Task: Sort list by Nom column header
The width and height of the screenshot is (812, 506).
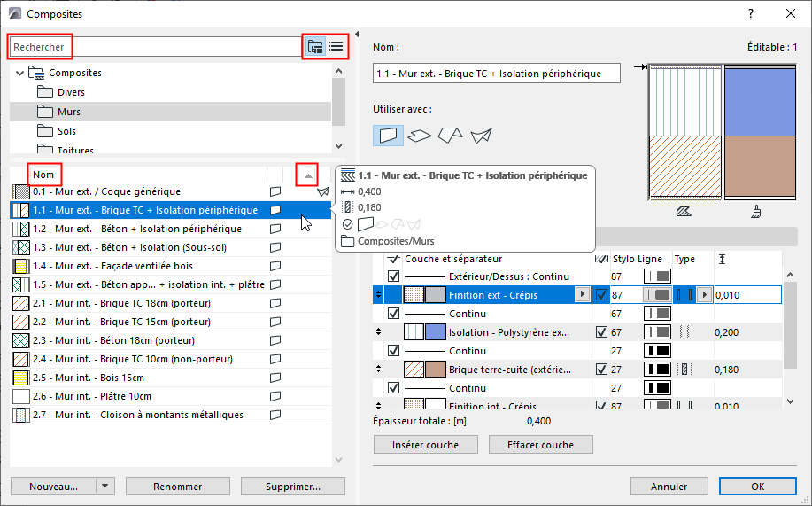Action: point(43,175)
